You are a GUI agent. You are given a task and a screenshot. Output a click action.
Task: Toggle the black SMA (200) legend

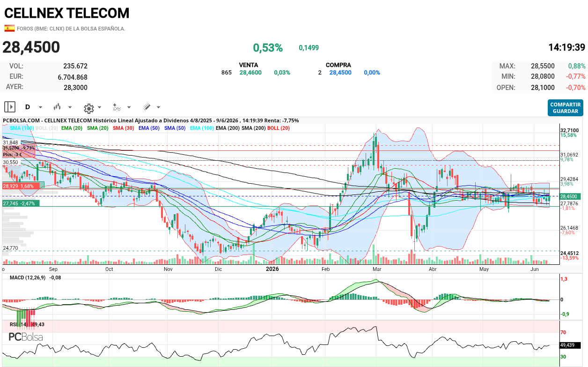pyautogui.click(x=253, y=128)
